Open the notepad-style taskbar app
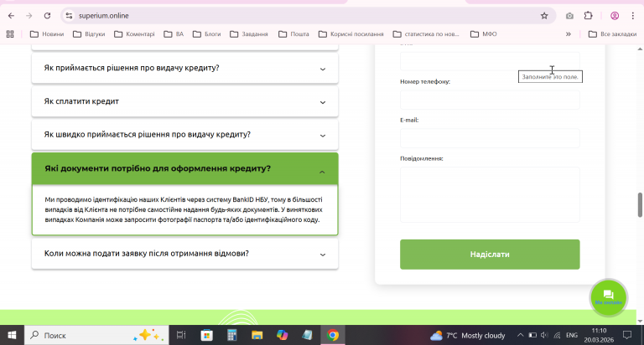The width and height of the screenshot is (644, 345). click(x=307, y=335)
